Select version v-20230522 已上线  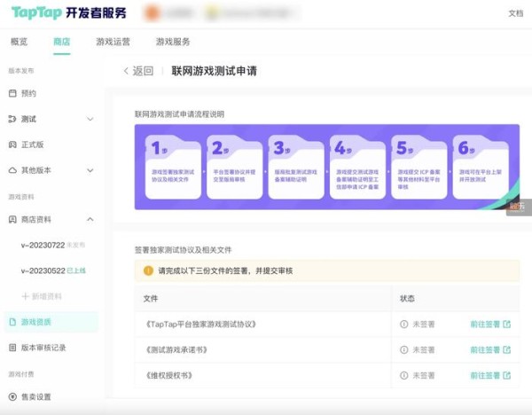53,270
